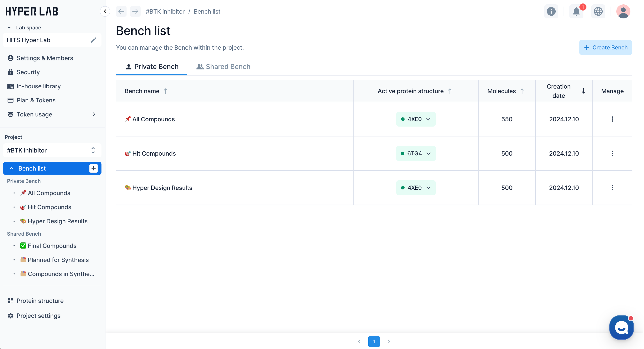The width and height of the screenshot is (644, 349).
Task: Open the 6TG4 protein structure dropdown
Action: tap(416, 153)
